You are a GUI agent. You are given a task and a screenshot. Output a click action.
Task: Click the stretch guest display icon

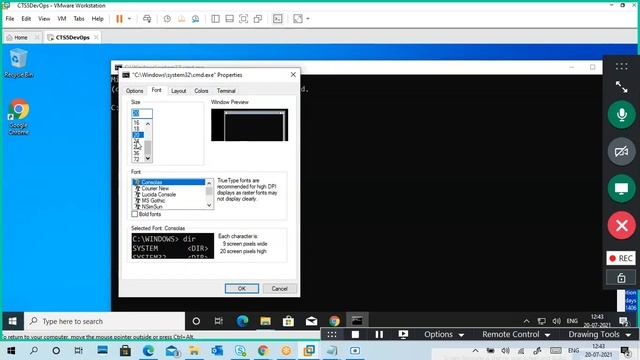click(298, 19)
